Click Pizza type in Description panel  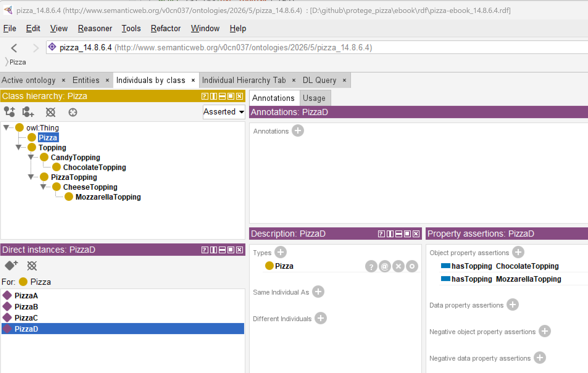(284, 266)
